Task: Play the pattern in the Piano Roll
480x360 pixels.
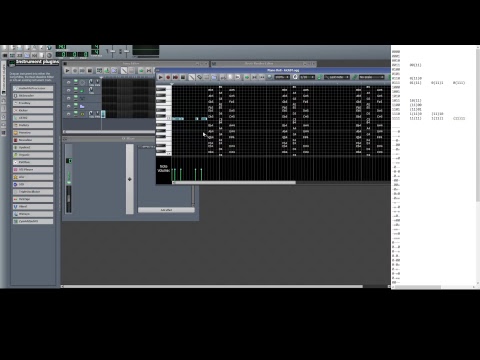Action: [160, 77]
